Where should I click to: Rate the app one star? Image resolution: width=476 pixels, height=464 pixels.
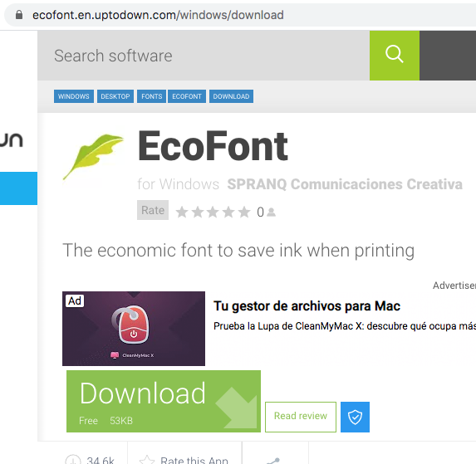[182, 212]
